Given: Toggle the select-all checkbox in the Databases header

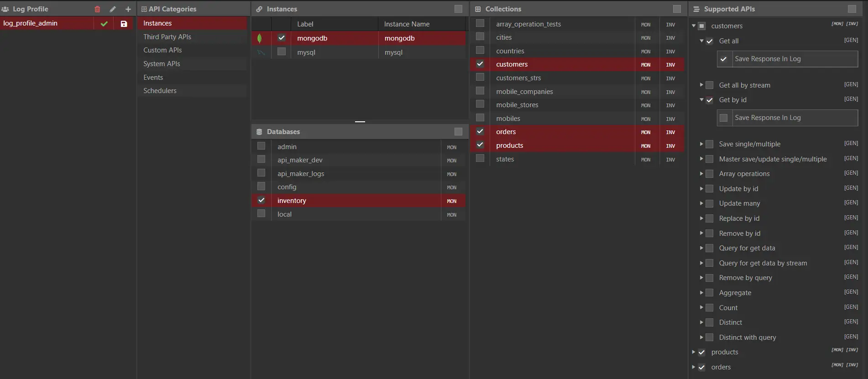Looking at the screenshot, I should point(459,132).
